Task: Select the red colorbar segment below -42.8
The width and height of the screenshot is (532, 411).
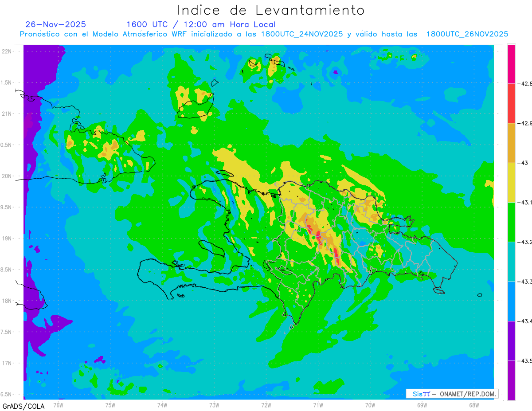Action: point(511,103)
